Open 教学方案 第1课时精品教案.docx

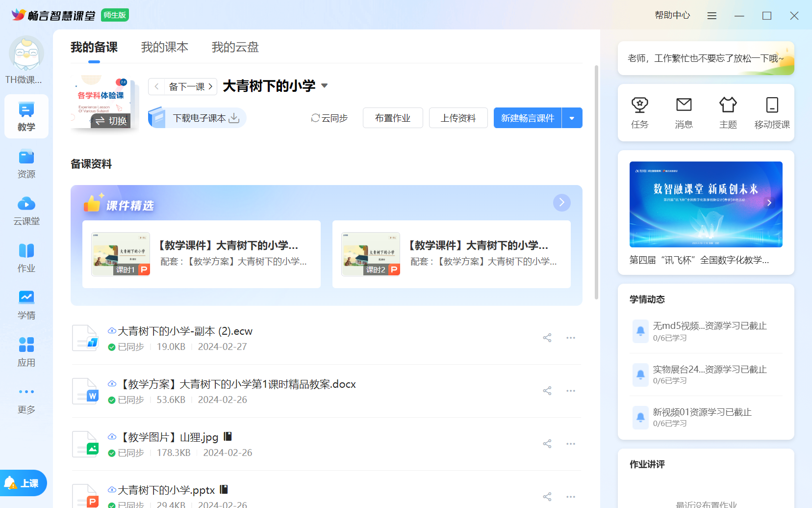237,384
